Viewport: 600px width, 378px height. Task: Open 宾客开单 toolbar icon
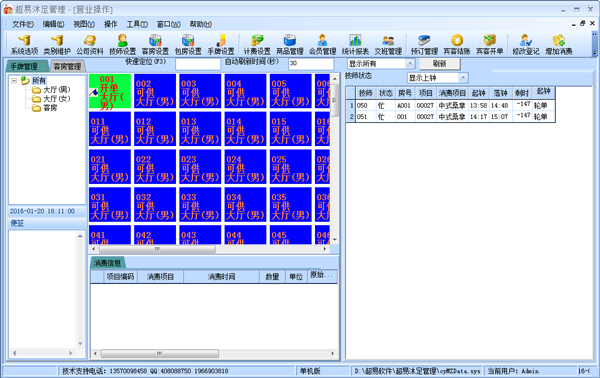click(x=489, y=45)
